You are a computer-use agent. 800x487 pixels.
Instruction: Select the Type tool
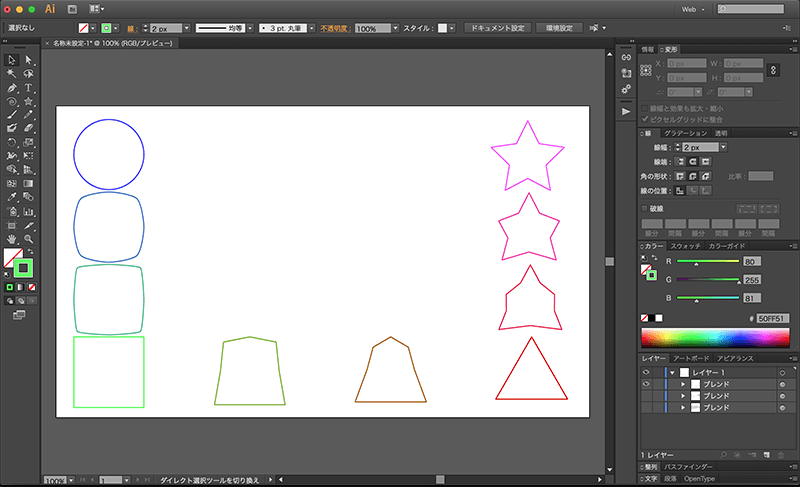(x=29, y=88)
